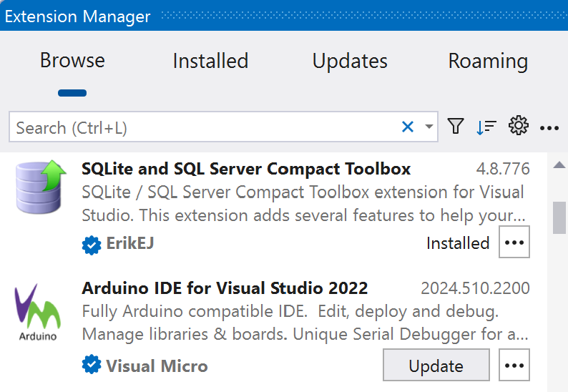Screen dimensions: 568x392
Task: Switch to the Updates tab
Action: tap(350, 62)
